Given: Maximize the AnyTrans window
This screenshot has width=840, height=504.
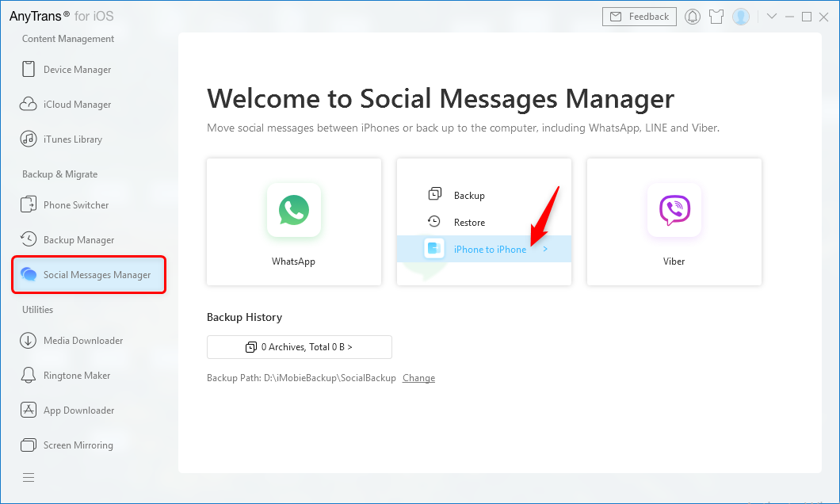Looking at the screenshot, I should (806, 17).
